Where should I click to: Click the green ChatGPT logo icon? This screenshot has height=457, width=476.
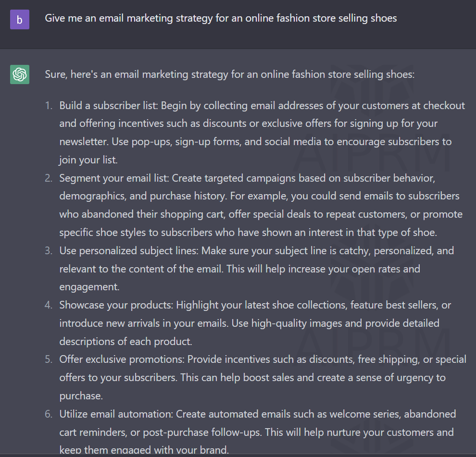(x=19, y=74)
